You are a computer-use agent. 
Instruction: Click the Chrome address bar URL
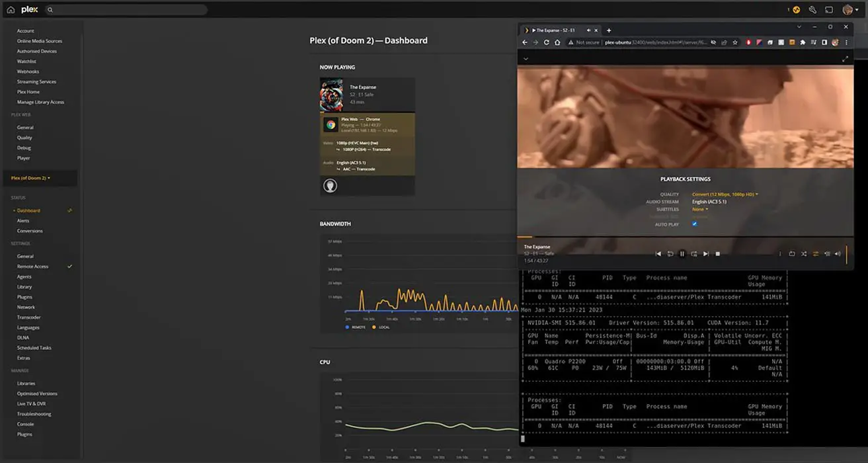pyautogui.click(x=656, y=42)
